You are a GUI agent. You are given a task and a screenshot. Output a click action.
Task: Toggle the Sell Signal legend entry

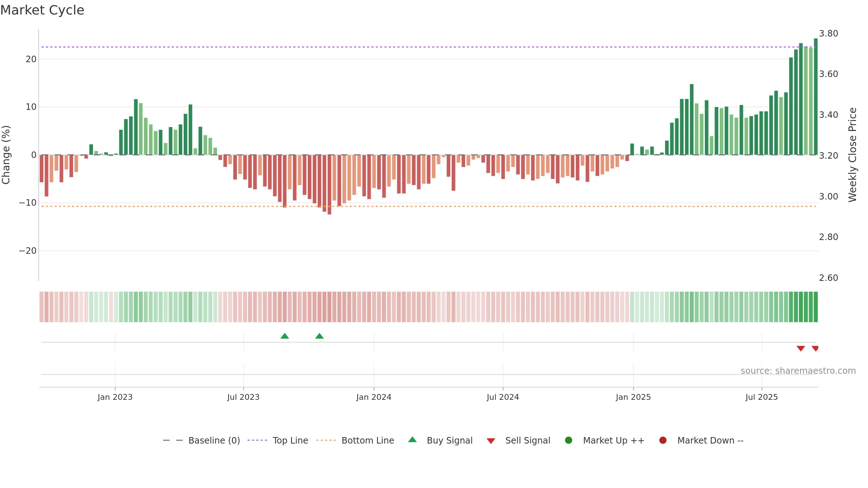pyautogui.click(x=518, y=440)
